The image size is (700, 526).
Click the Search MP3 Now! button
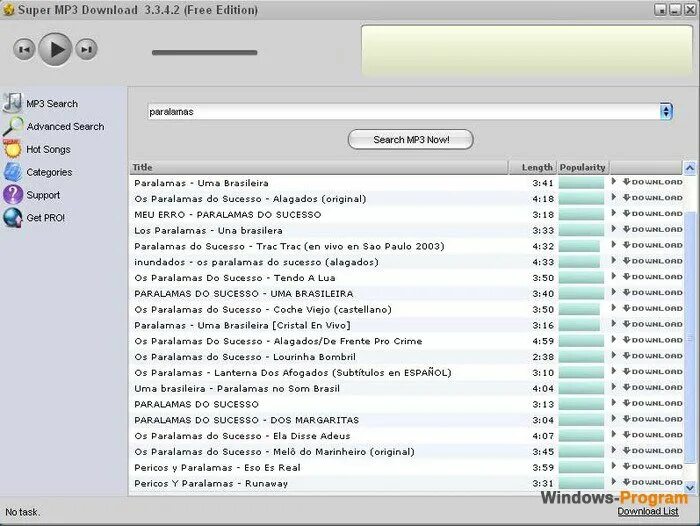(x=411, y=139)
